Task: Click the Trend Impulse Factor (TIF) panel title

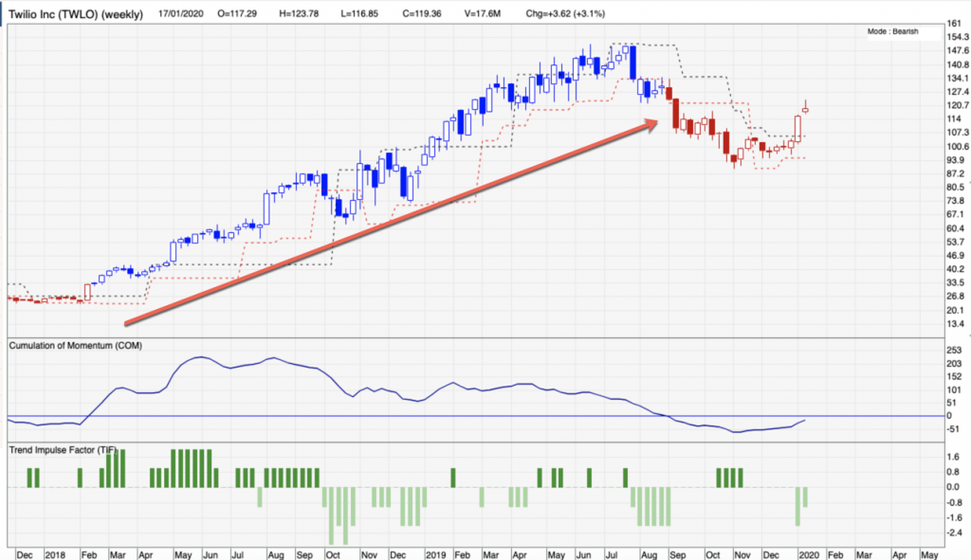Action: [x=63, y=450]
